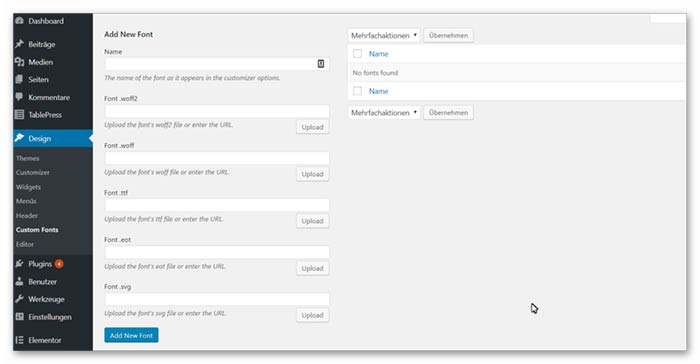Click the TablePress table icon

(x=19, y=114)
